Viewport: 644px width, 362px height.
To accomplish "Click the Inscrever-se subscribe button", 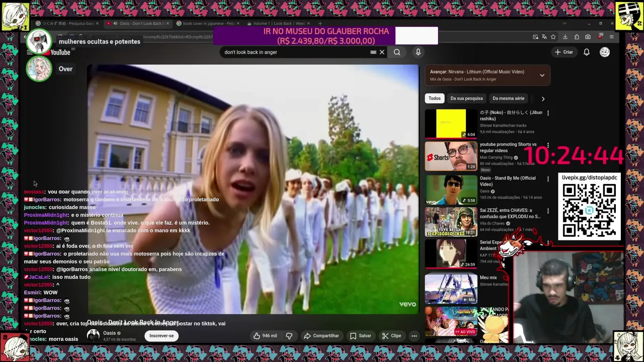I will (x=162, y=336).
